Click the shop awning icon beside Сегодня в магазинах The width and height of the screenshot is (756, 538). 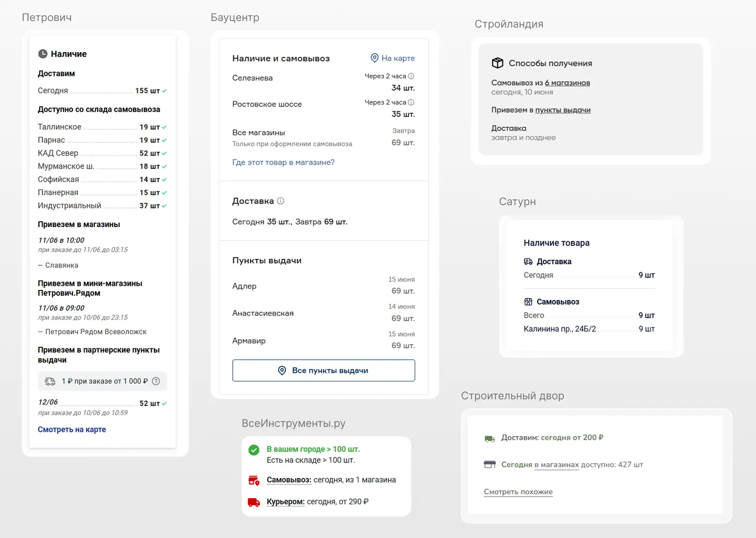tap(489, 464)
